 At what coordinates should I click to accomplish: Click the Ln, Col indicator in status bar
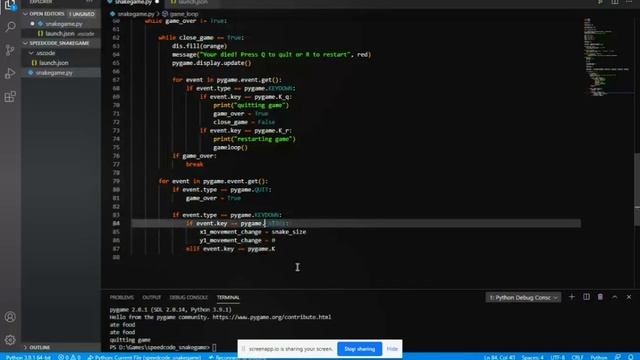(500, 357)
